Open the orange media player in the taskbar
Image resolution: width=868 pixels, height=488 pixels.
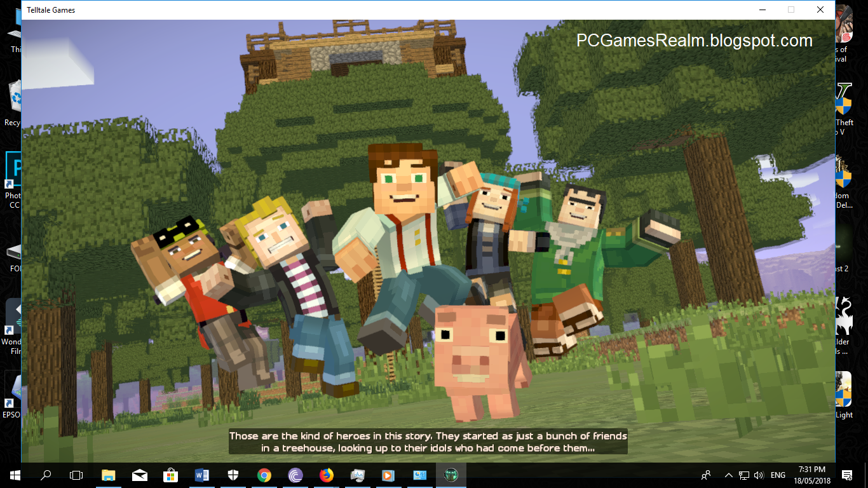point(388,475)
